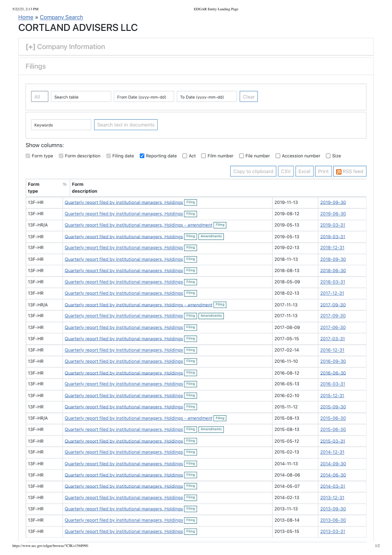Click the All filter button
This screenshot has width=392, height=555.
point(40,97)
